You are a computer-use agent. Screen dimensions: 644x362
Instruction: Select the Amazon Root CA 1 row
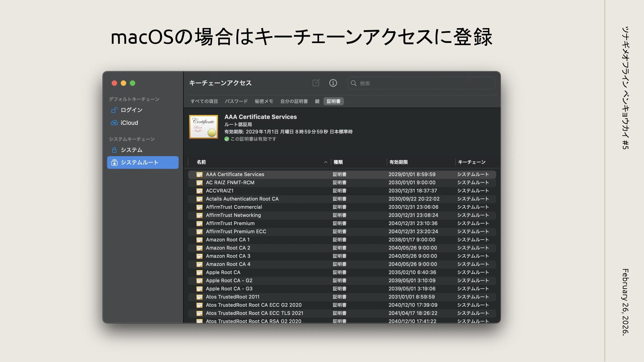point(228,240)
